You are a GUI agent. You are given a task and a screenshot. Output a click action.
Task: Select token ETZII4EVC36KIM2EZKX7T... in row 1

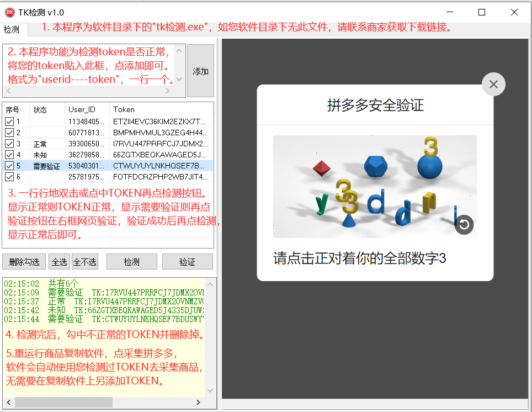click(x=159, y=122)
